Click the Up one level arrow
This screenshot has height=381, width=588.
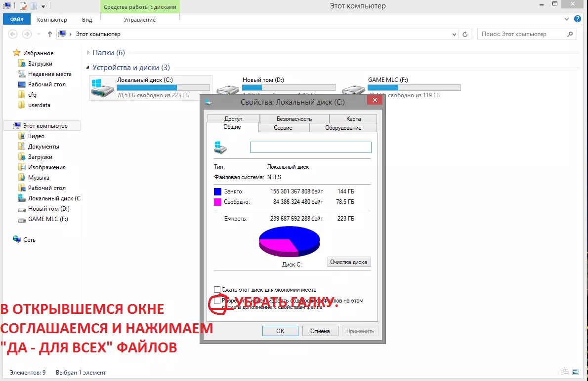(49, 34)
